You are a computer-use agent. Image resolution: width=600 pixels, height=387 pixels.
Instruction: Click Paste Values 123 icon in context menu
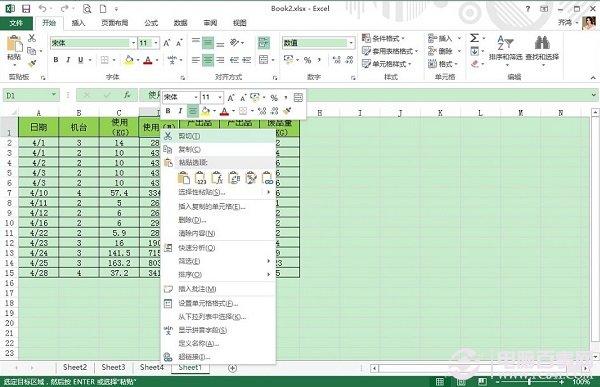[x=201, y=178]
